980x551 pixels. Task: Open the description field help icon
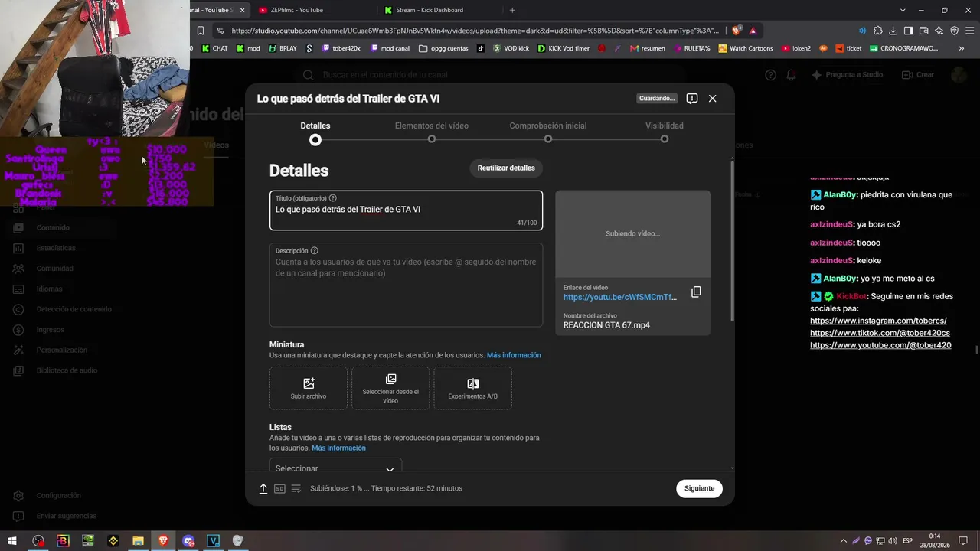click(315, 250)
